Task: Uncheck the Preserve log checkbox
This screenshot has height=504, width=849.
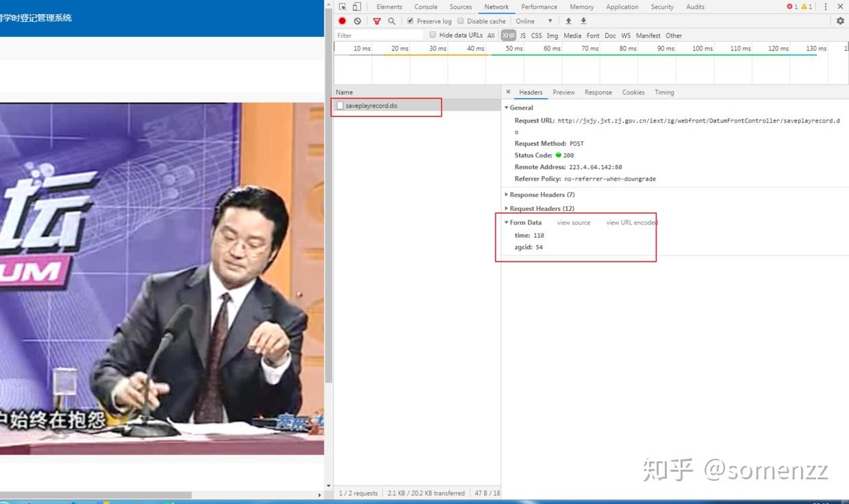Action: (410, 21)
